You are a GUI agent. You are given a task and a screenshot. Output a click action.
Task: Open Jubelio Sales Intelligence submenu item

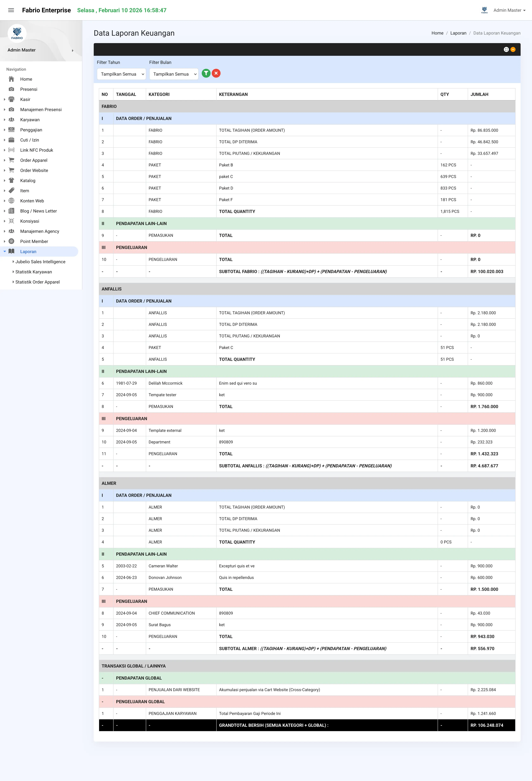(x=40, y=262)
